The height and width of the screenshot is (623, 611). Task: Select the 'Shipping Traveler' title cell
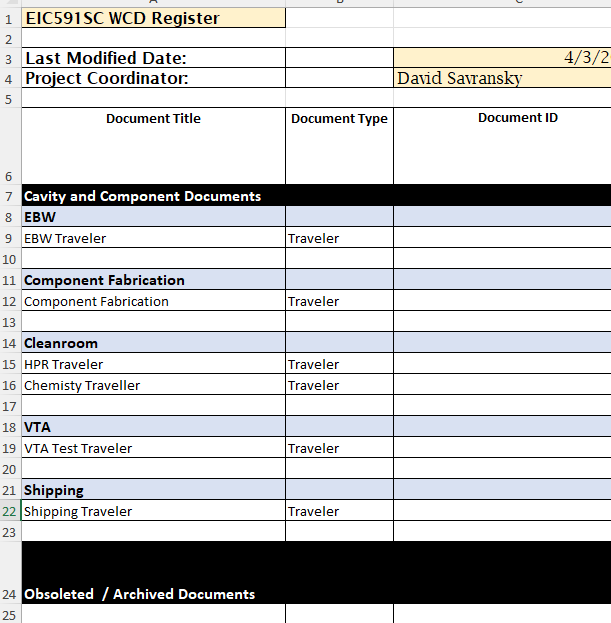point(153,511)
